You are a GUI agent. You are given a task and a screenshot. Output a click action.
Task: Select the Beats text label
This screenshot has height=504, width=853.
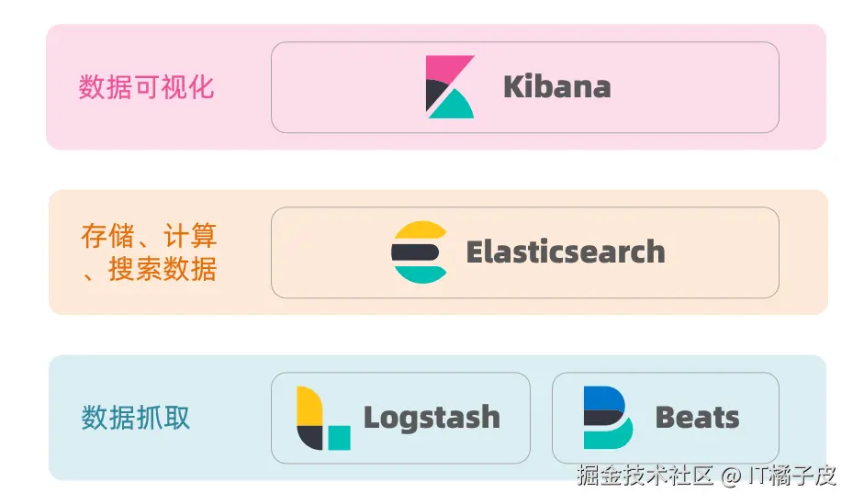tap(697, 418)
